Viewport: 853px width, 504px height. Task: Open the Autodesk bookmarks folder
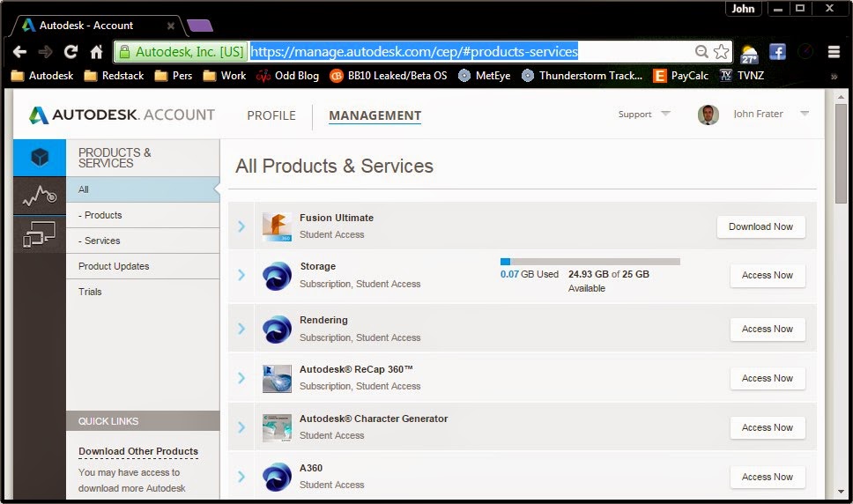[x=42, y=76]
